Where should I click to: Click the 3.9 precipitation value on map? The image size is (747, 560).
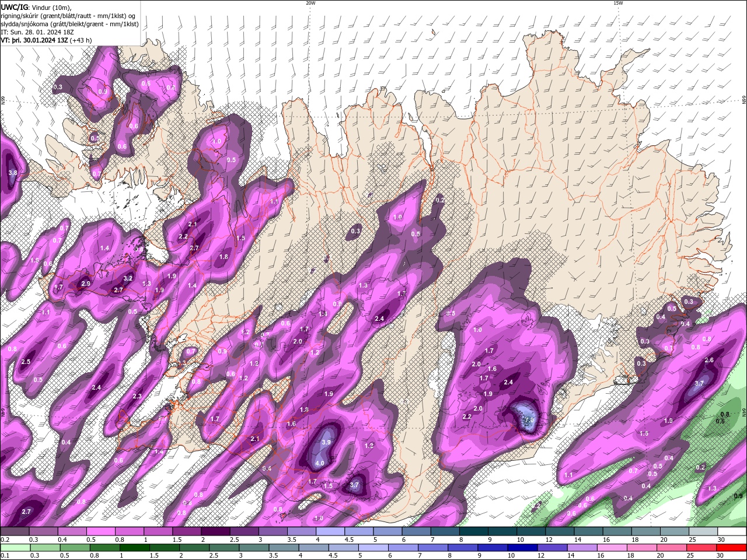(326, 442)
